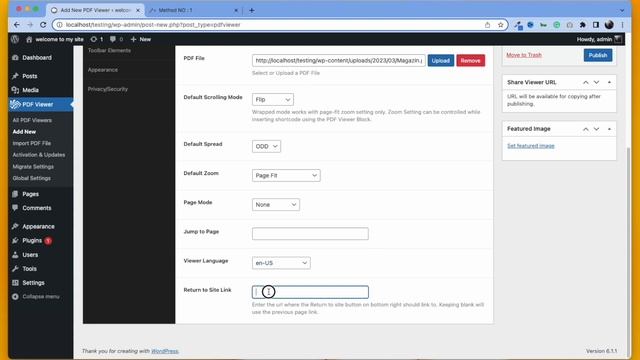Open Pages menu in sidebar
This screenshot has height=360, width=640.
tap(30, 194)
